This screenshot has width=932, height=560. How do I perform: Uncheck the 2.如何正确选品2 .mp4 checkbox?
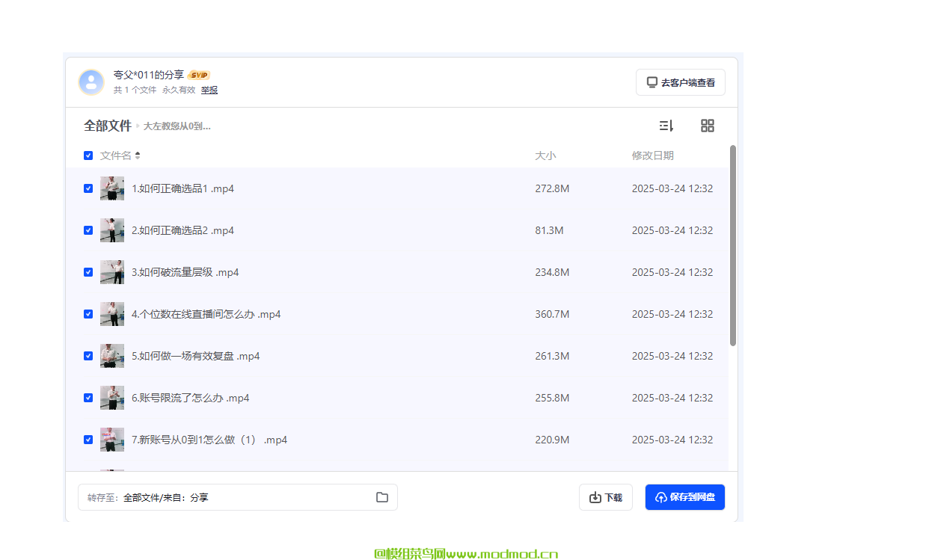88,230
